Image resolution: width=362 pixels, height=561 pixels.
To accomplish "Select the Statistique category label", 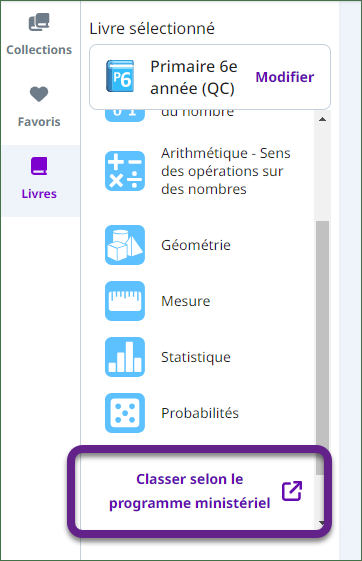I will [x=196, y=357].
